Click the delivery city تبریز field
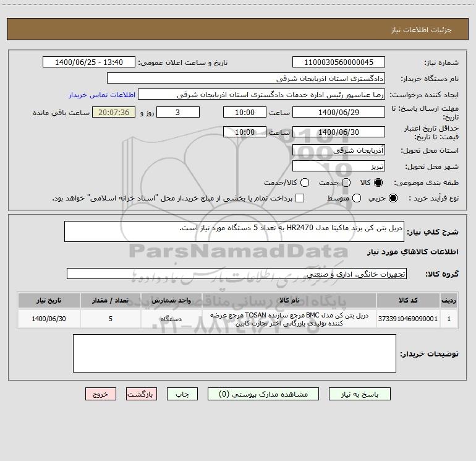The width and height of the screenshot is (476, 461). coord(339,166)
